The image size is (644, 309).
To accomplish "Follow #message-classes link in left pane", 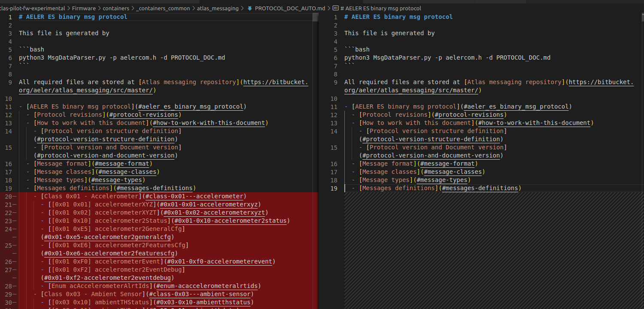I will [128, 172].
